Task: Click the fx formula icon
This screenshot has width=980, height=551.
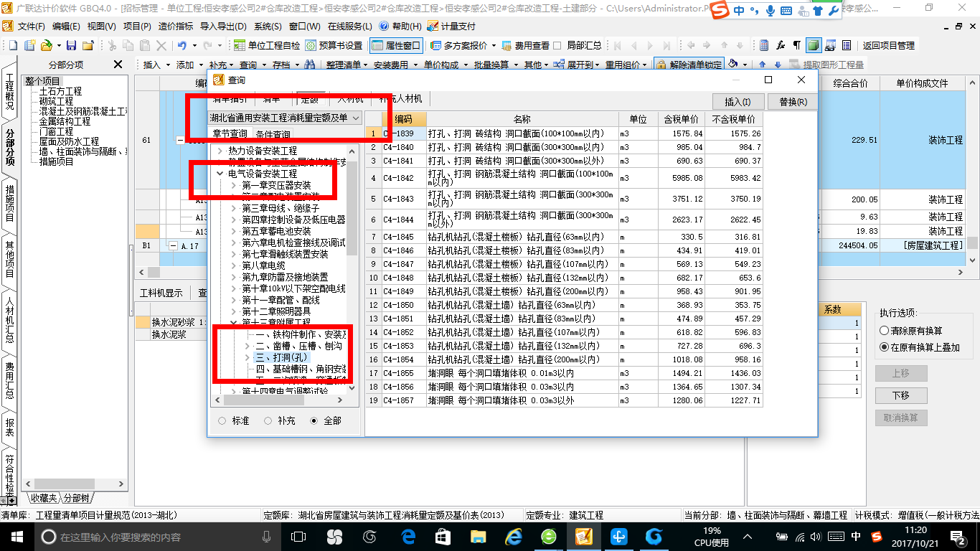Action: [781, 45]
